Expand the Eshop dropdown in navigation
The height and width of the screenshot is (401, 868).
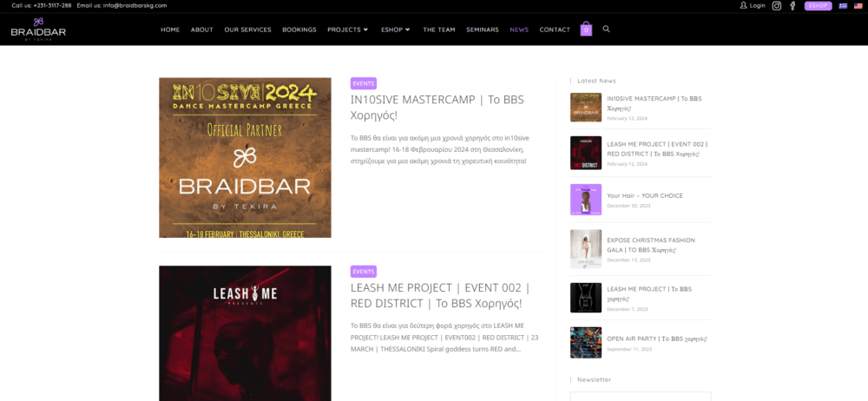[395, 30]
